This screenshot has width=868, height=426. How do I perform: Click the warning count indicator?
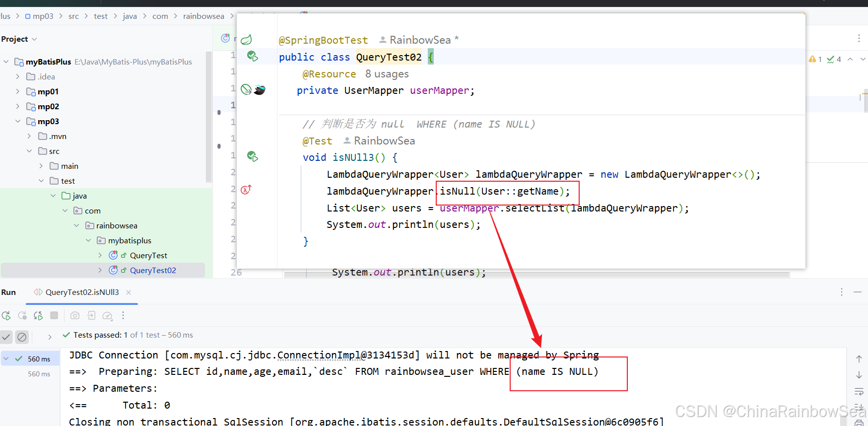pyautogui.click(x=815, y=59)
